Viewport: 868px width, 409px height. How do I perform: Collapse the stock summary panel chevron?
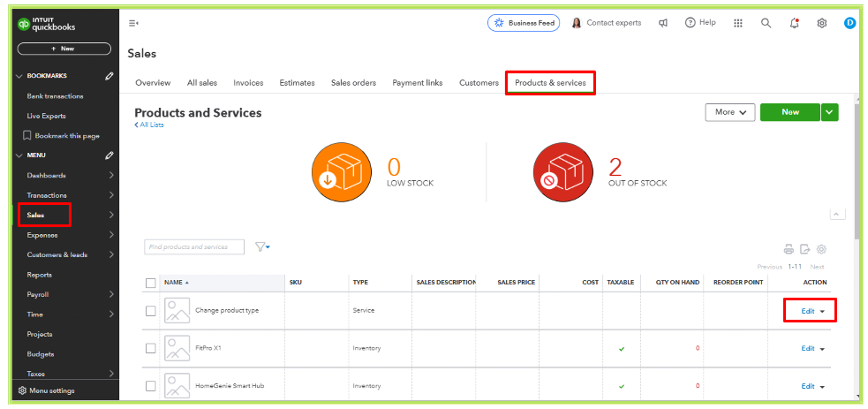point(838,214)
